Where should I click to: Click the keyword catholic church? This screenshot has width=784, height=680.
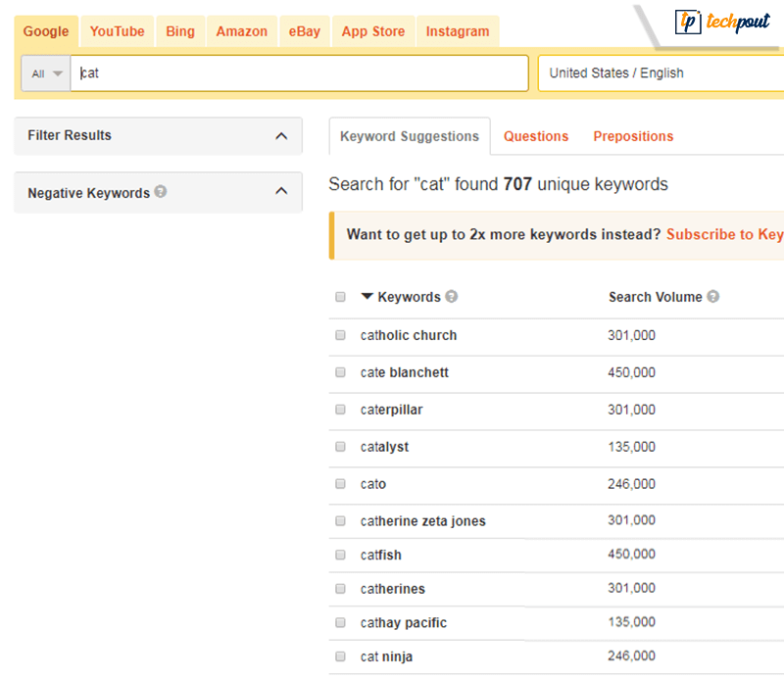(409, 335)
